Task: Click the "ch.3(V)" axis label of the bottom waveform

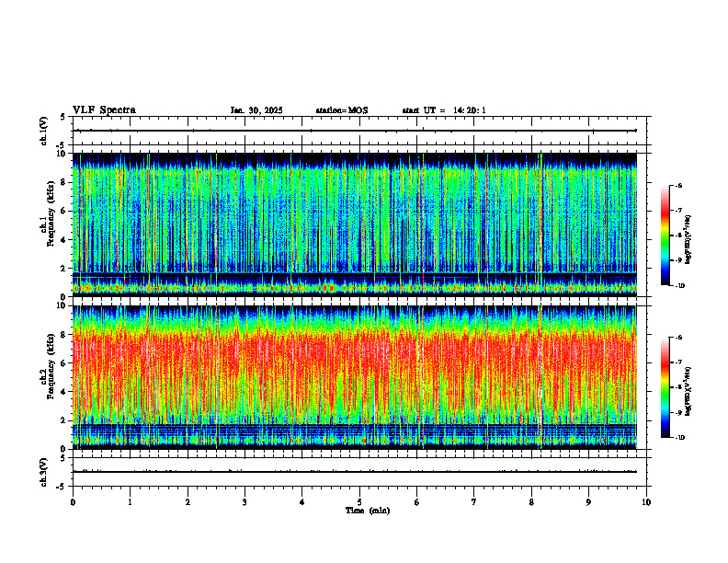Action: coord(43,472)
